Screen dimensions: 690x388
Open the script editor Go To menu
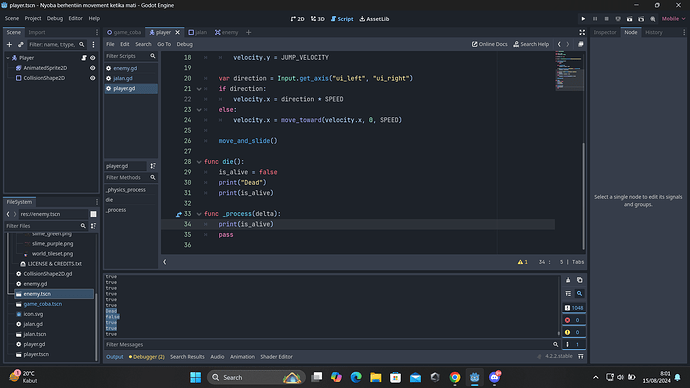tap(164, 44)
